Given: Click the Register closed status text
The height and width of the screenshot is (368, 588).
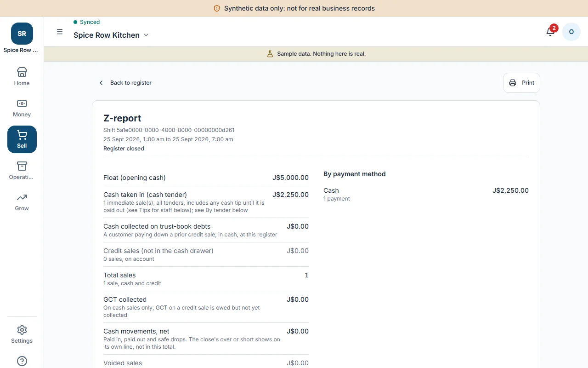Looking at the screenshot, I should (x=124, y=149).
